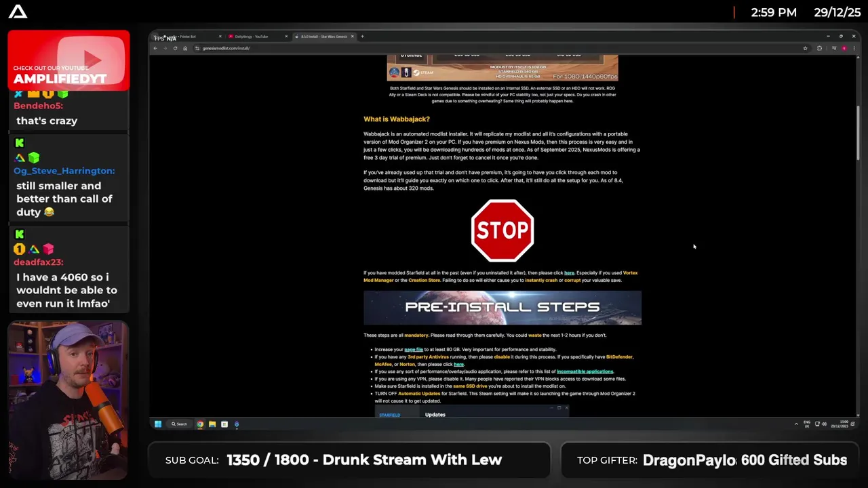Go back using the browser back arrow
Viewport: 868px width, 488px height.
[155, 48]
